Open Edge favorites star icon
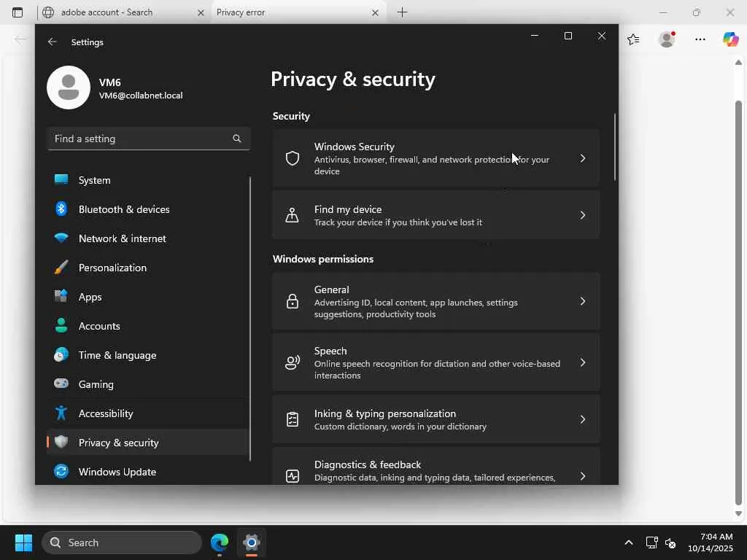The height and width of the screenshot is (560, 747). 633,39
